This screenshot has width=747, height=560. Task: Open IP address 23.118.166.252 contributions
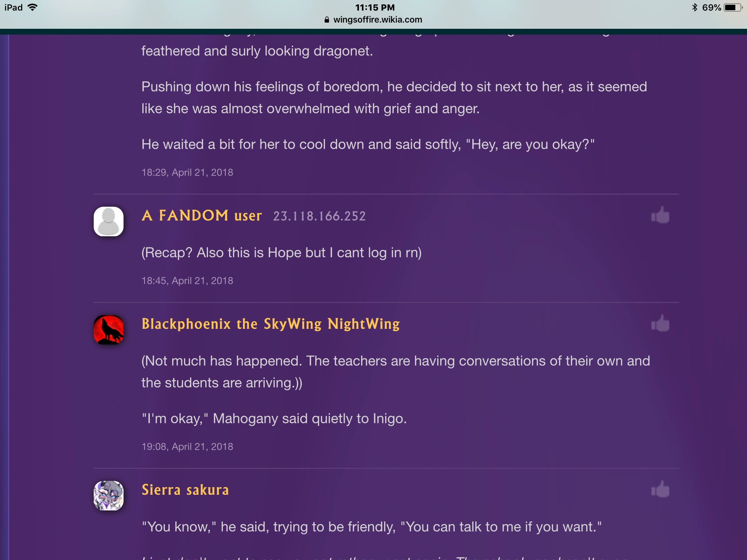[320, 216]
